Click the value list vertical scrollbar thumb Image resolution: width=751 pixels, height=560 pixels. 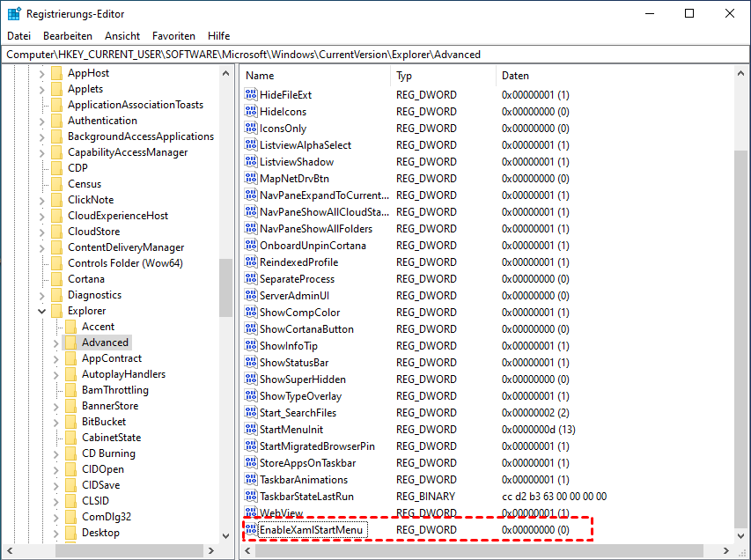(740, 338)
